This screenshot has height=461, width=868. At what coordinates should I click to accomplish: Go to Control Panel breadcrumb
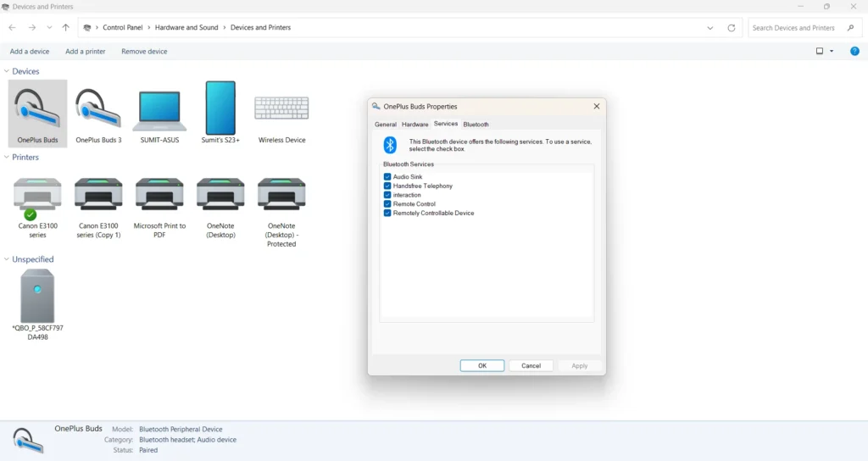click(123, 27)
